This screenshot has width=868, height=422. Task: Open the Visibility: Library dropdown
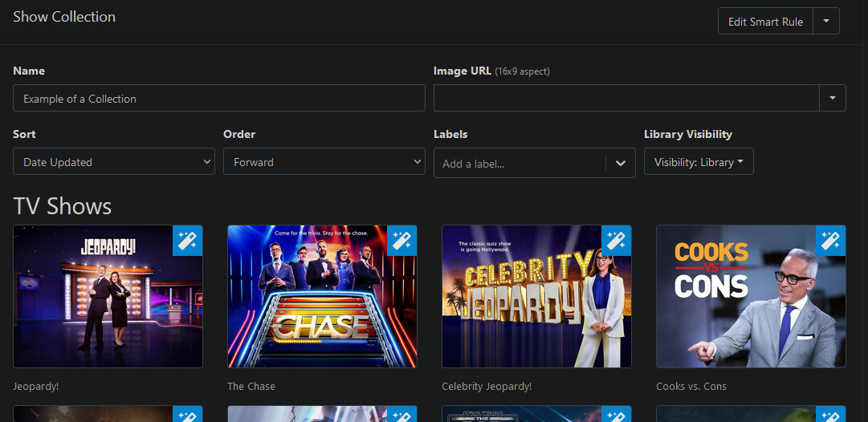tap(699, 162)
